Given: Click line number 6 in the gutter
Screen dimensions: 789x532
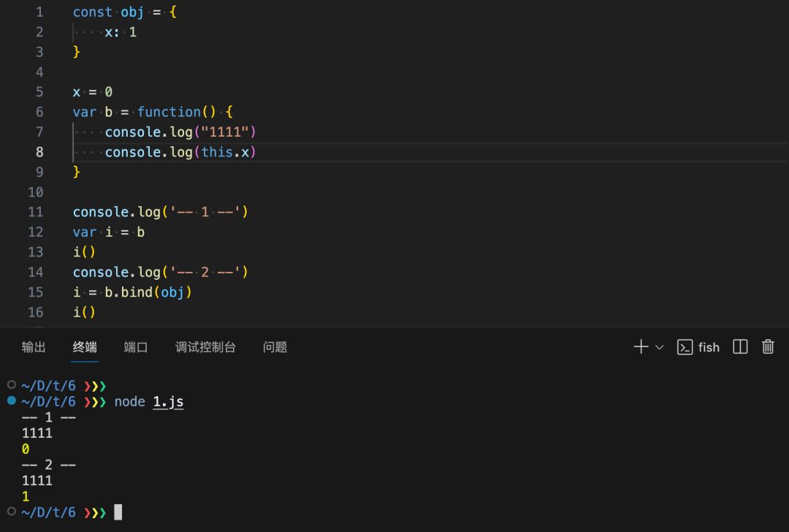Looking at the screenshot, I should pyautogui.click(x=36, y=112).
